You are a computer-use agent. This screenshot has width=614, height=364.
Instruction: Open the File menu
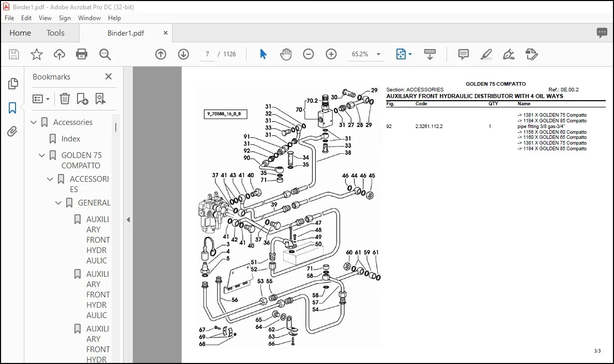click(x=9, y=18)
